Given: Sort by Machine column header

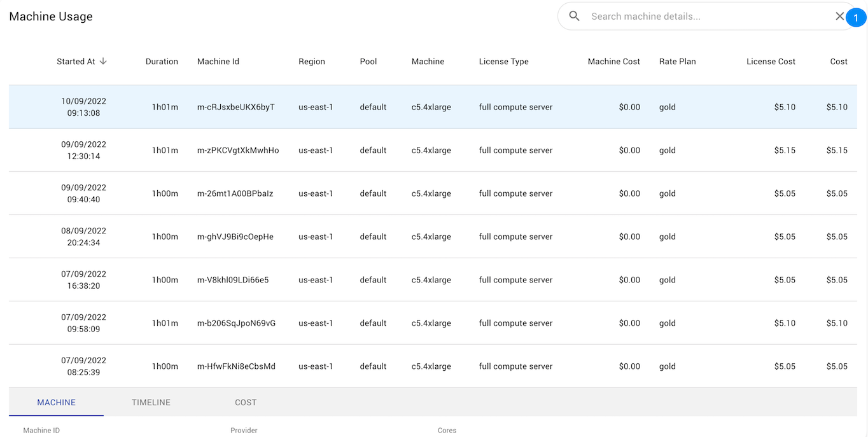Looking at the screenshot, I should pos(428,62).
